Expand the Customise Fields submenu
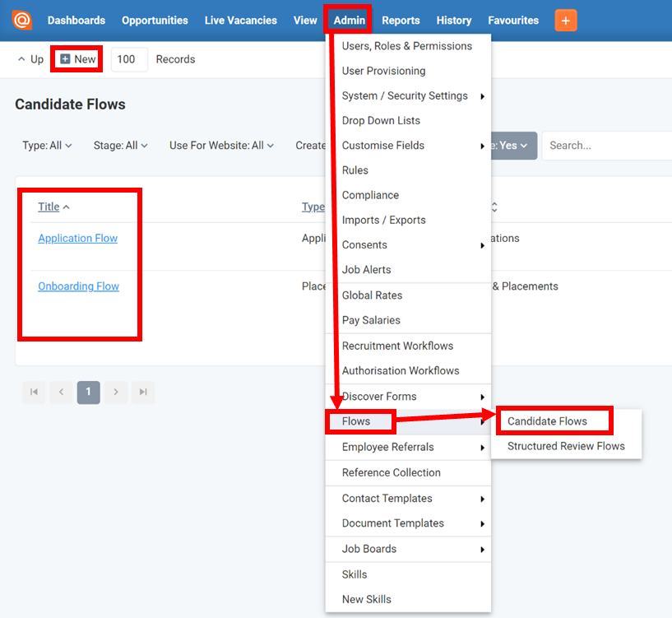 click(383, 145)
